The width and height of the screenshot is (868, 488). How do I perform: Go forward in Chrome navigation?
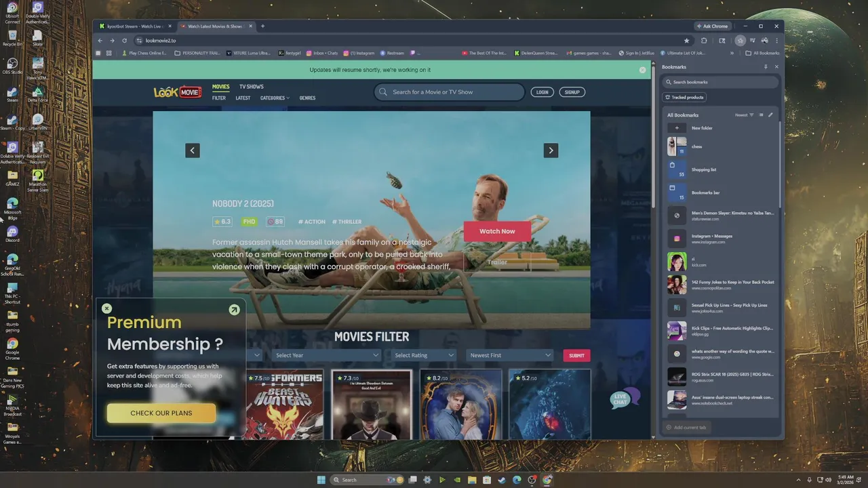pos(112,41)
